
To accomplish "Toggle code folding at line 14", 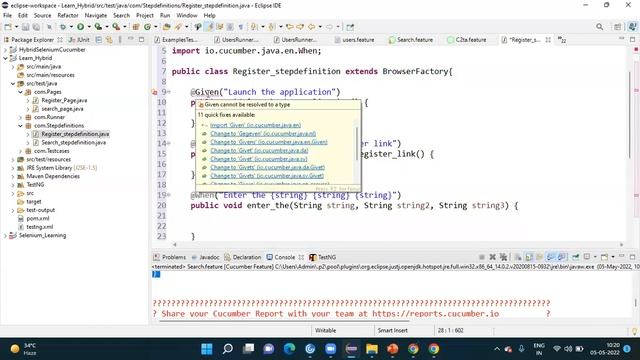I will point(169,144).
